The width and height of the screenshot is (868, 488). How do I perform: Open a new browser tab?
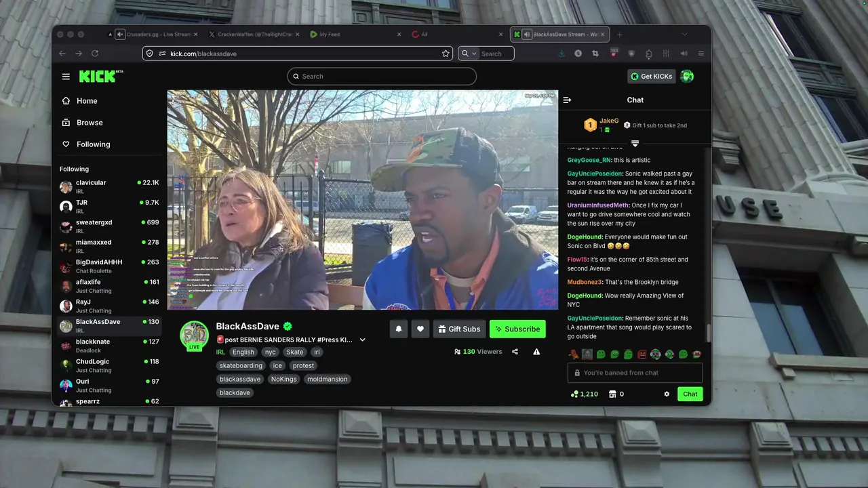(619, 35)
